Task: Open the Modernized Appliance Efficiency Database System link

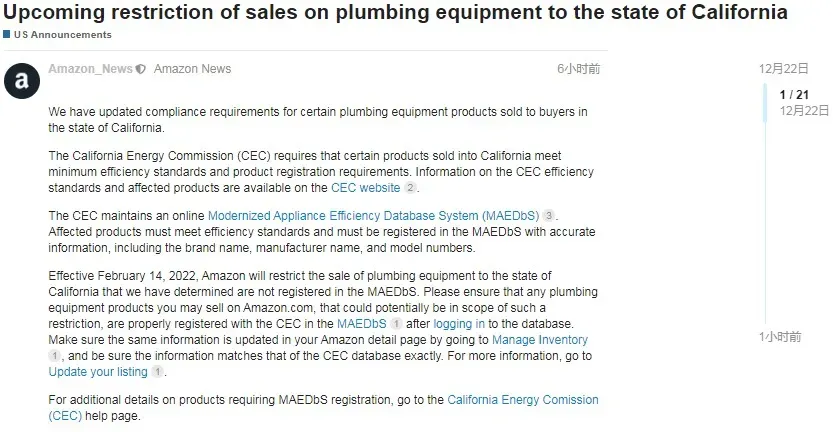Action: (x=373, y=216)
